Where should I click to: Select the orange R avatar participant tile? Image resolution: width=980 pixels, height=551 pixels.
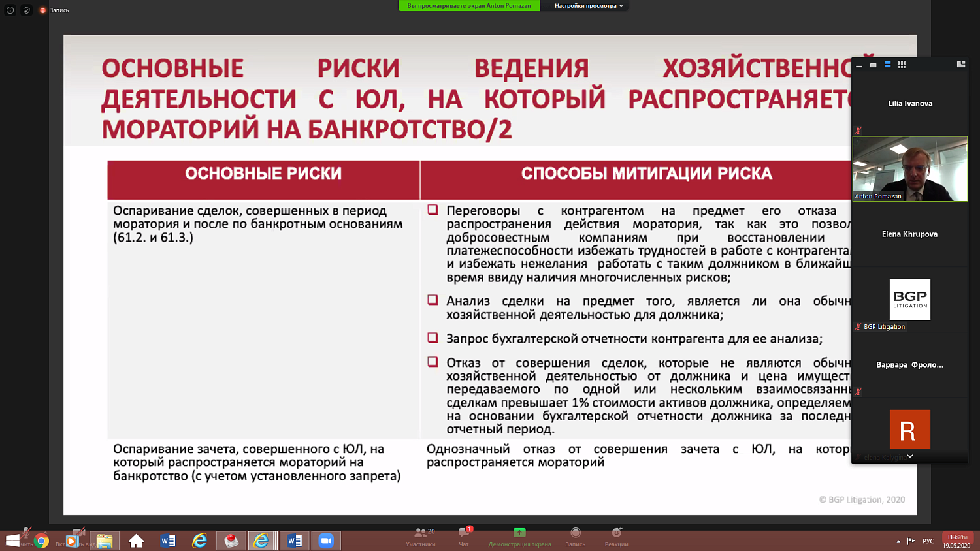(910, 430)
